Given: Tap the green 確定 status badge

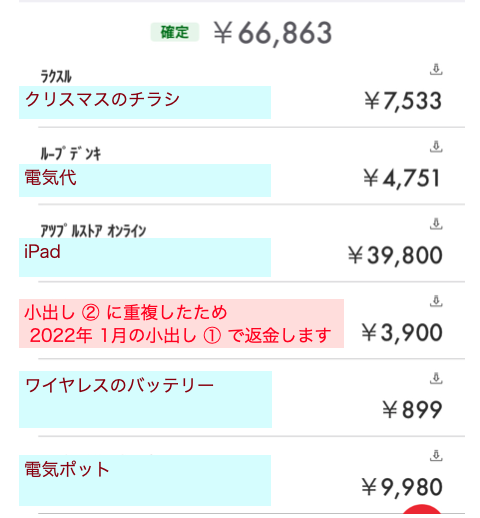Looking at the screenshot, I should click(175, 32).
